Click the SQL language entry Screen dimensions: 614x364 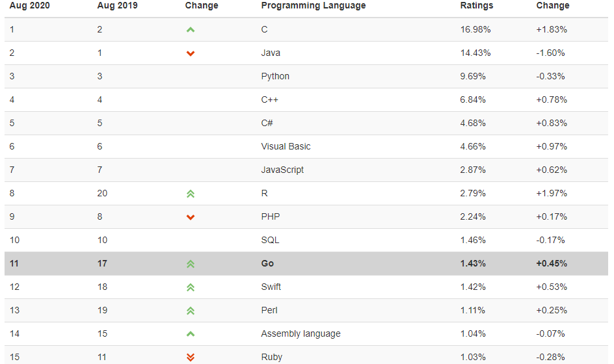(270, 240)
